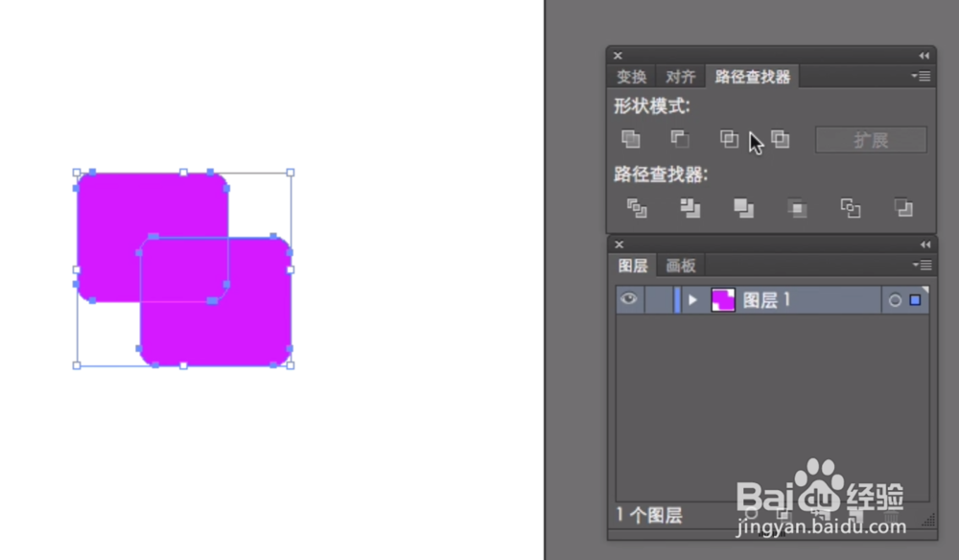The image size is (959, 560).
Task: Click the Trim pathfinder icon
Action: point(690,208)
